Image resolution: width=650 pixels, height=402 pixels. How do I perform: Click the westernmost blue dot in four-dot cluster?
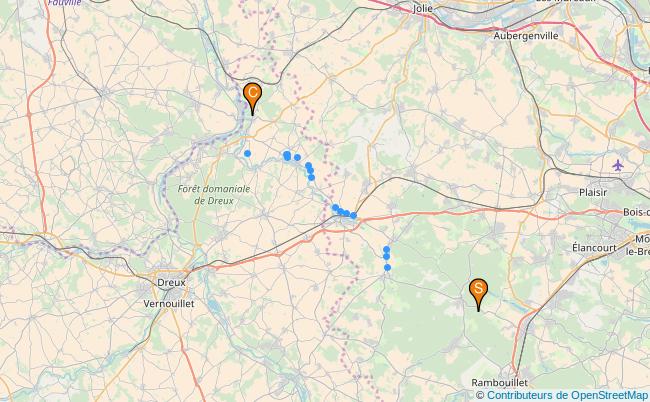[x=335, y=208]
